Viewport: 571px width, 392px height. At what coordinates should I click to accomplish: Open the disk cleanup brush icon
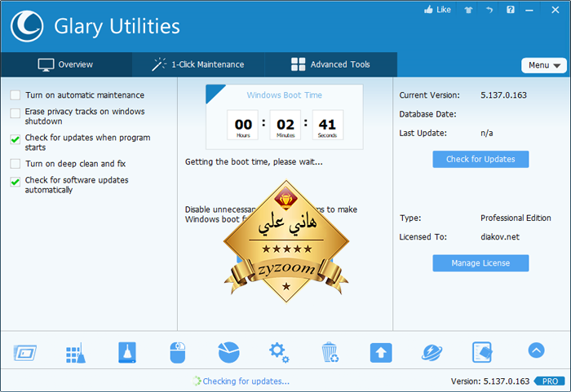(127, 352)
